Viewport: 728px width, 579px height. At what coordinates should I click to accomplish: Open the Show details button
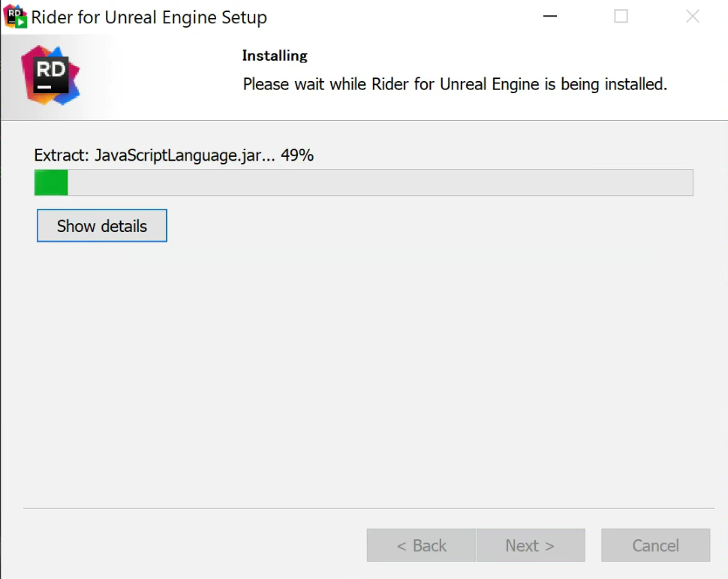coord(101,226)
